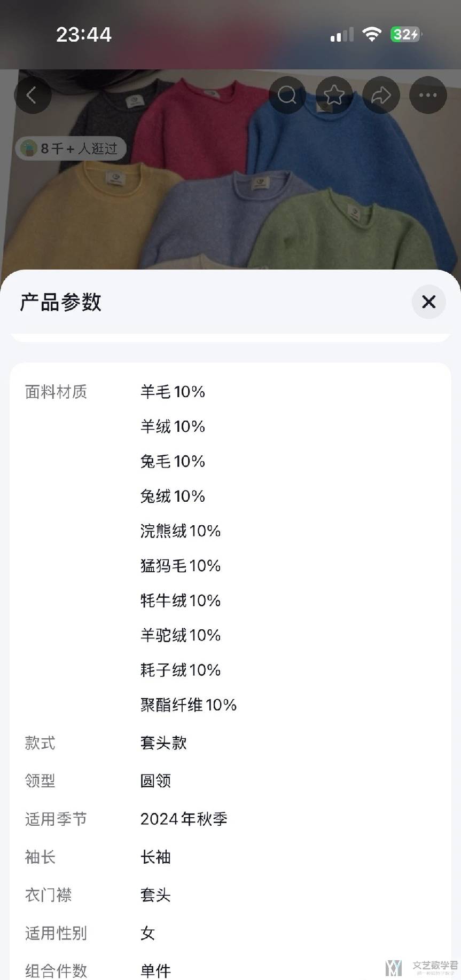Screen dimensions: 461x980
Task: Open the search magnifier icon
Action: [x=287, y=96]
